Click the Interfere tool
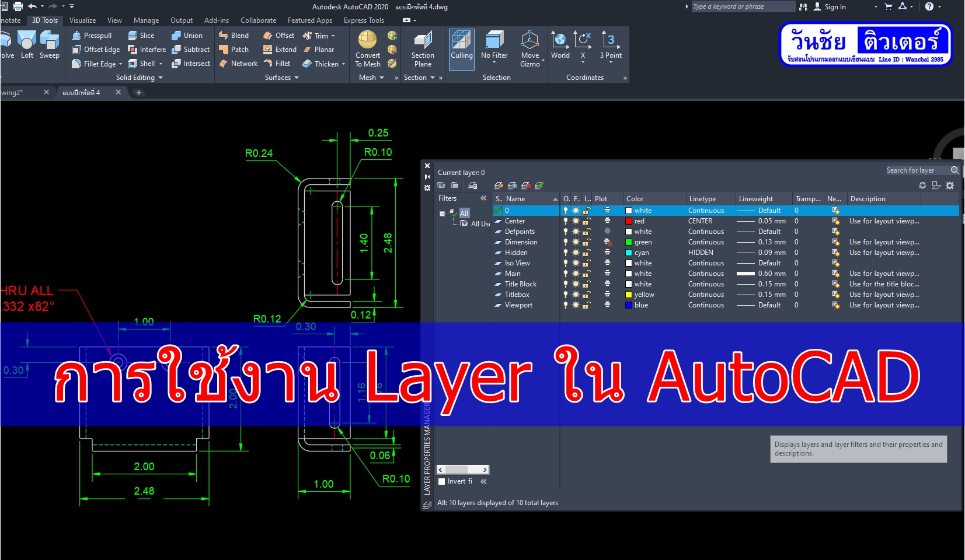The height and width of the screenshot is (560, 965). pyautogui.click(x=147, y=50)
